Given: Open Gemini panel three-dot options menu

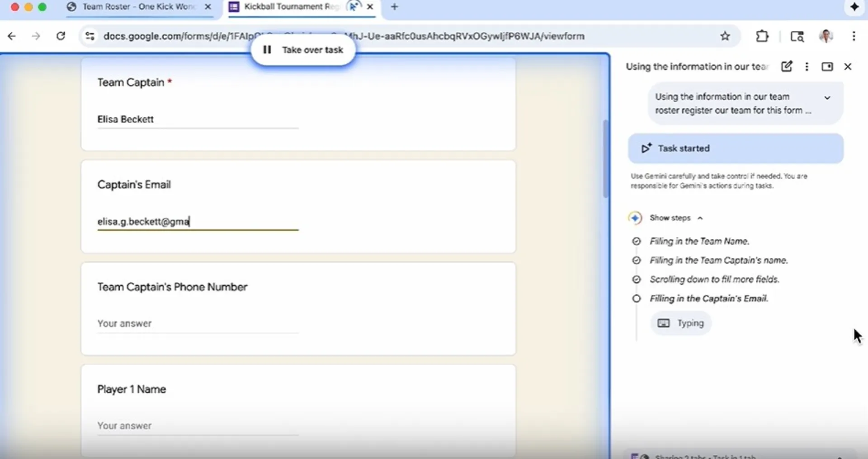Looking at the screenshot, I should click(807, 66).
